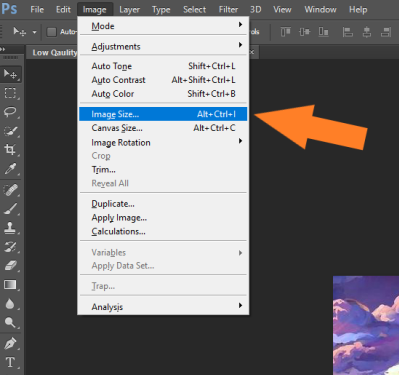
Task: Expand the toolbox double-arrow
Action: [x=3, y=49]
